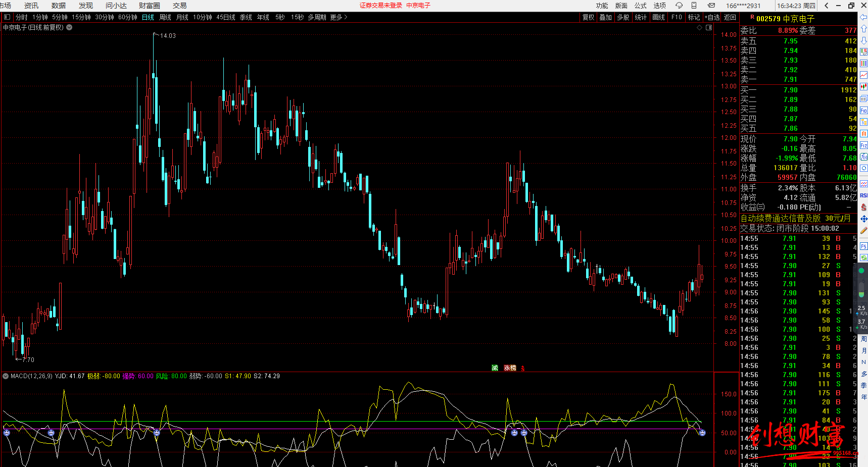Click the tree hierarchy sidebar icon
This screenshot has height=467, width=868.
[863, 122]
